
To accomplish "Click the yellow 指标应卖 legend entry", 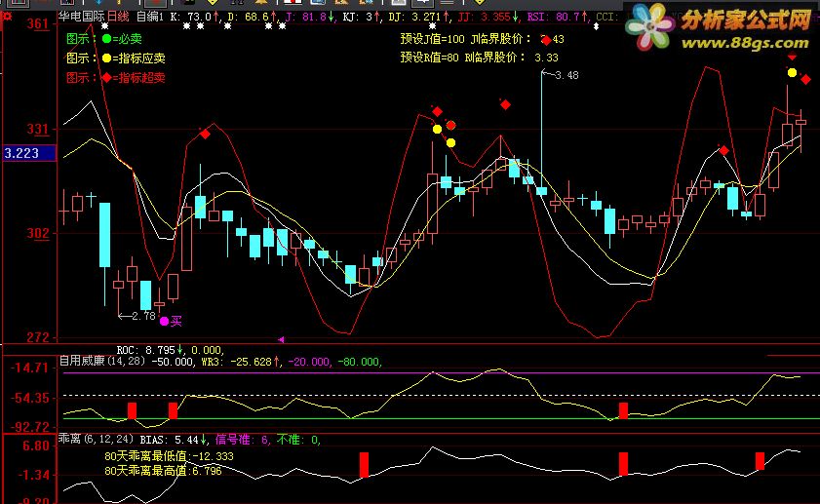I will 116,58.
